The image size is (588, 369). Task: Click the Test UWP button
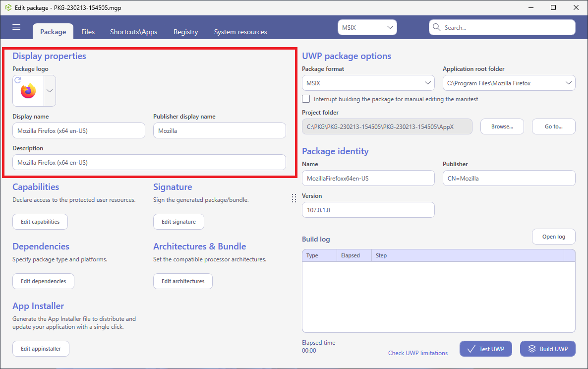point(486,349)
